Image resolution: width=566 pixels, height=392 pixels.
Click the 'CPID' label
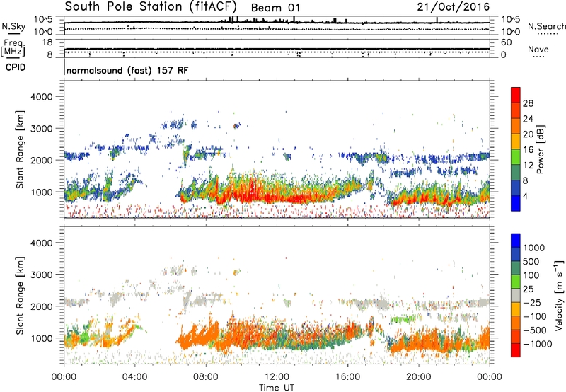tap(16, 67)
